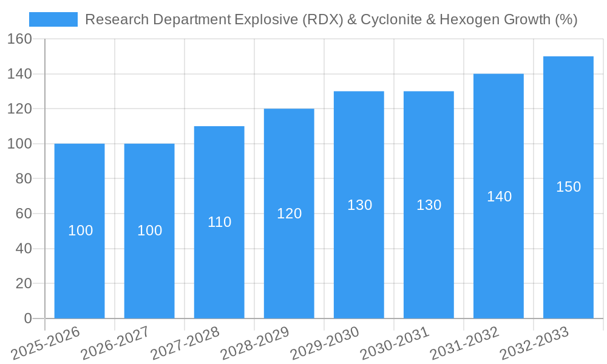
Task: Select the 2029-2030 bar labeled 130
Action: coord(359,205)
